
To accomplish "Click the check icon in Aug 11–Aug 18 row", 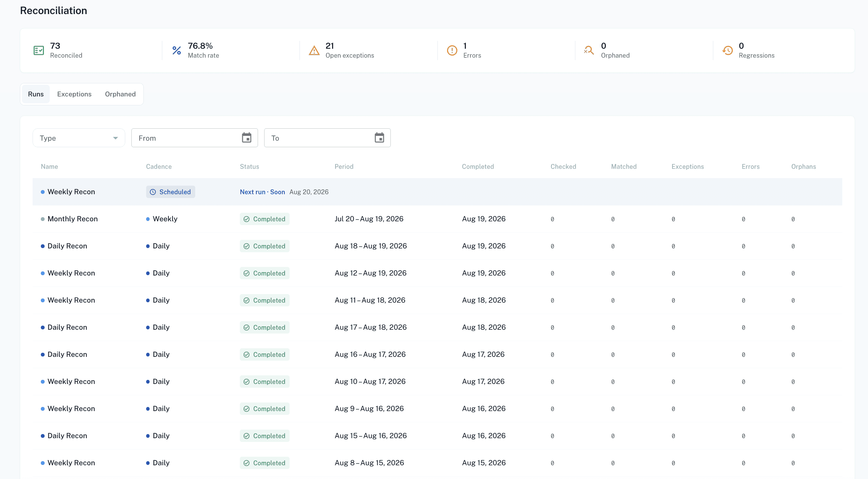I will pyautogui.click(x=246, y=301).
